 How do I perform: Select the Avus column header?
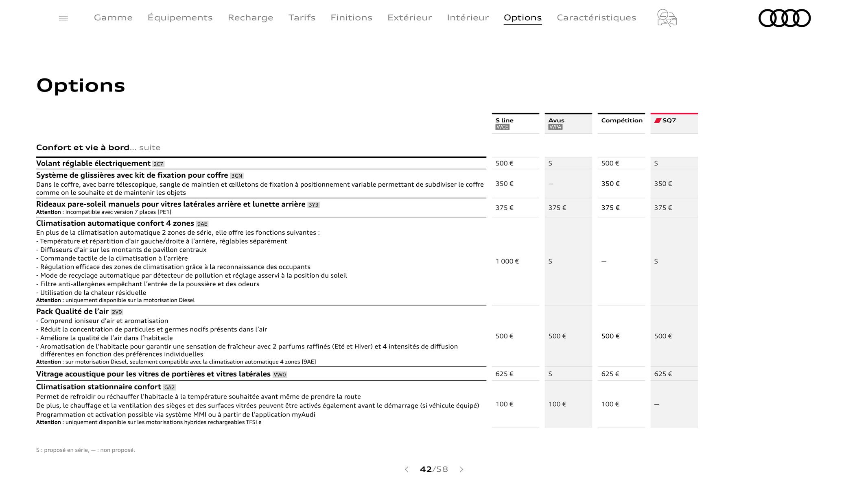pyautogui.click(x=568, y=123)
